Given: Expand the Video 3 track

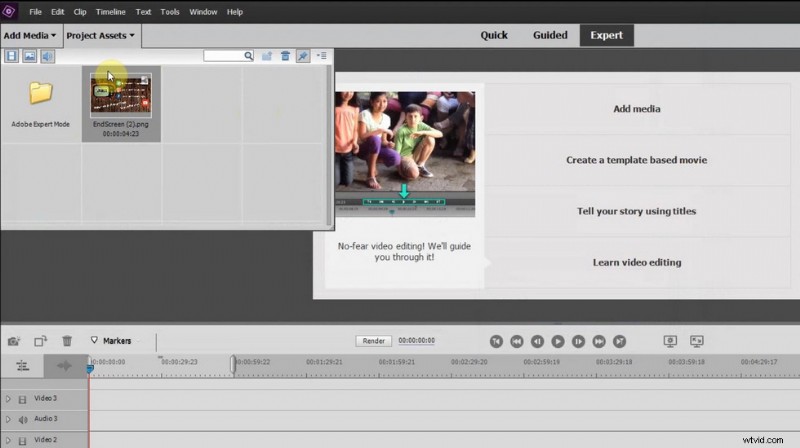Looking at the screenshot, I should click(x=8, y=399).
